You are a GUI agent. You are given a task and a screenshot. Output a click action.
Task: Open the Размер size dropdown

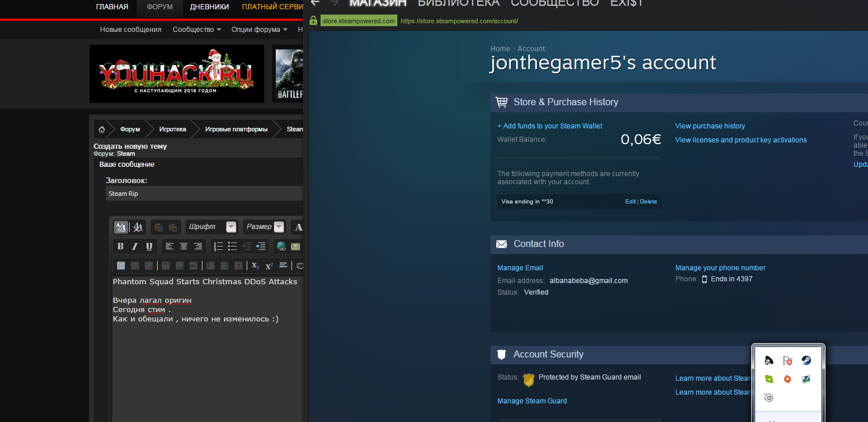pos(264,227)
